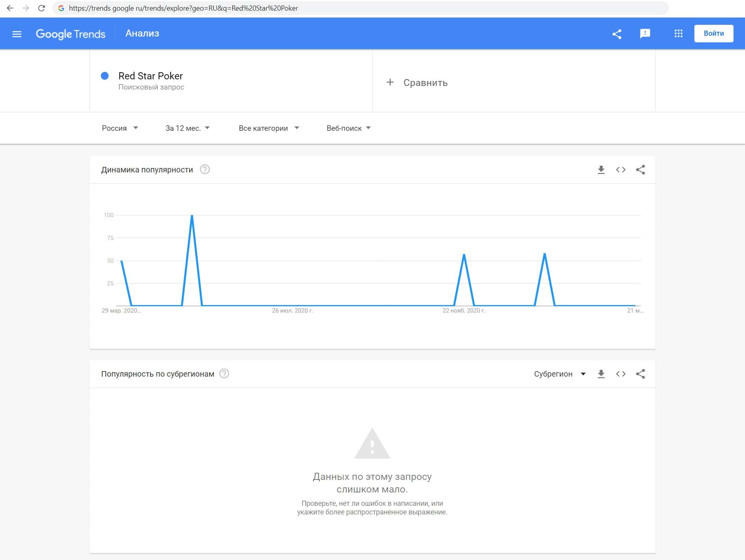745x560 pixels.
Task: Click the '100' y-axis label
Action: pos(108,215)
